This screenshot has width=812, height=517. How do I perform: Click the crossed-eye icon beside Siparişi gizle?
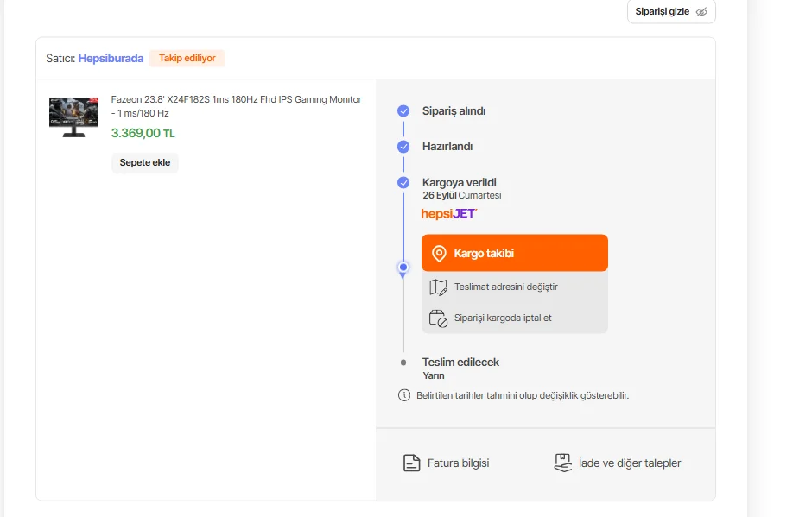click(x=701, y=12)
